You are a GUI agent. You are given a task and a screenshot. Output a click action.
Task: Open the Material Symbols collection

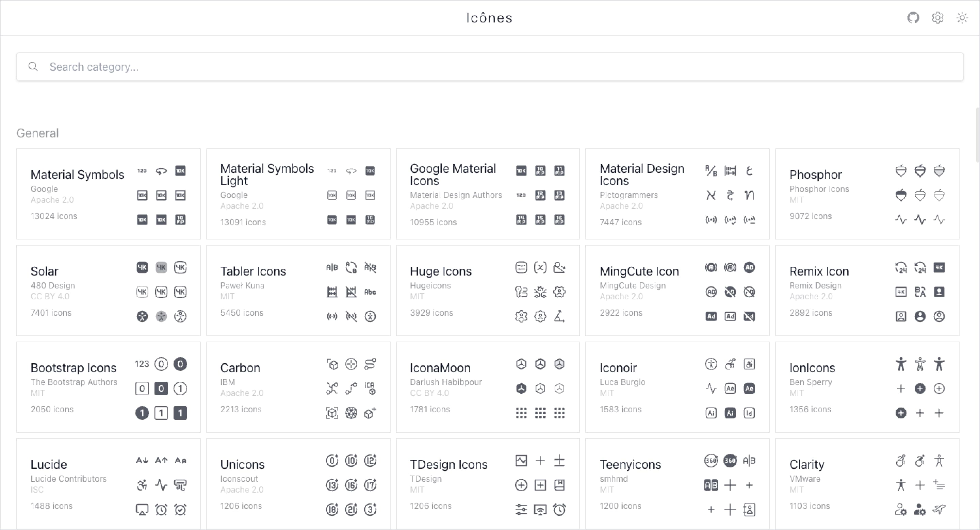[78, 175]
